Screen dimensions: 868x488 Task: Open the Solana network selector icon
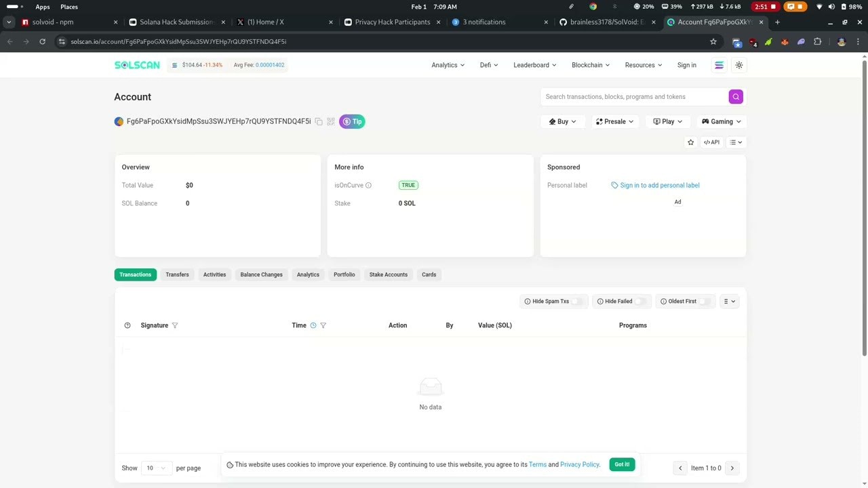tap(719, 65)
